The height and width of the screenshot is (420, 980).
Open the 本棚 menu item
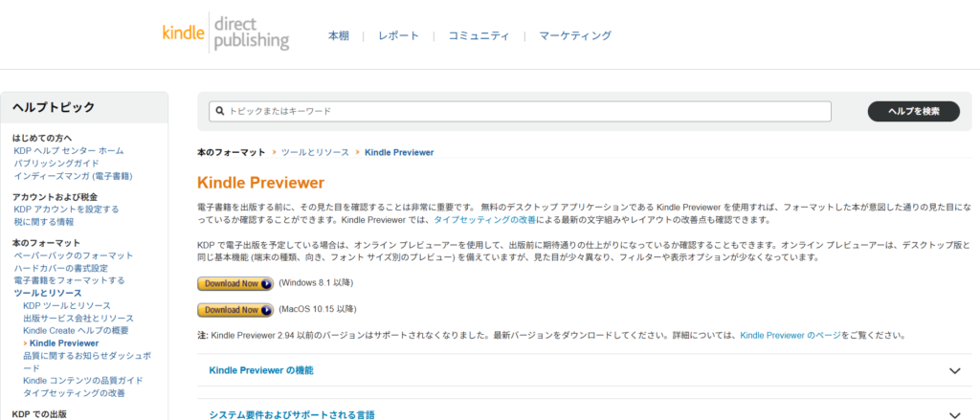click(x=339, y=35)
